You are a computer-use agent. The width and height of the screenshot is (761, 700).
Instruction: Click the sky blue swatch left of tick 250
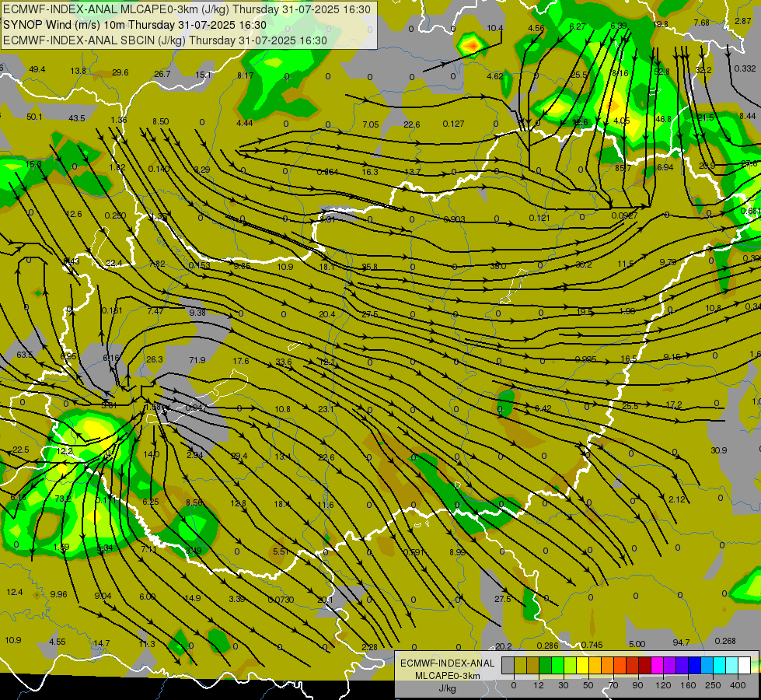(707, 665)
